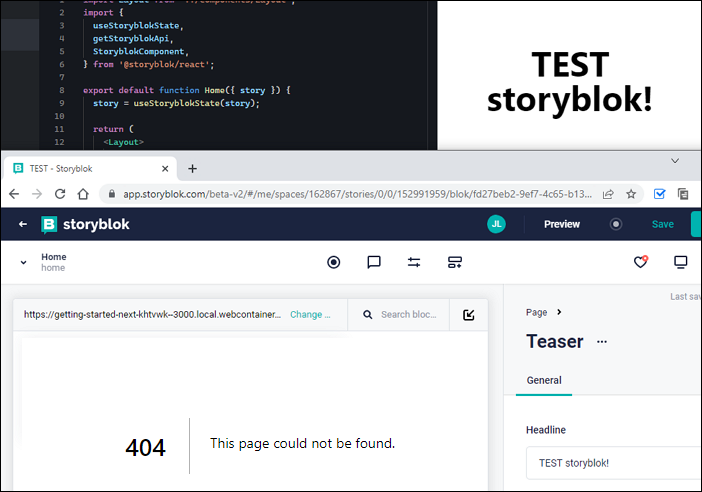This screenshot has width=702, height=492.
Task: Click the Change preview URL link
Action: 310,315
